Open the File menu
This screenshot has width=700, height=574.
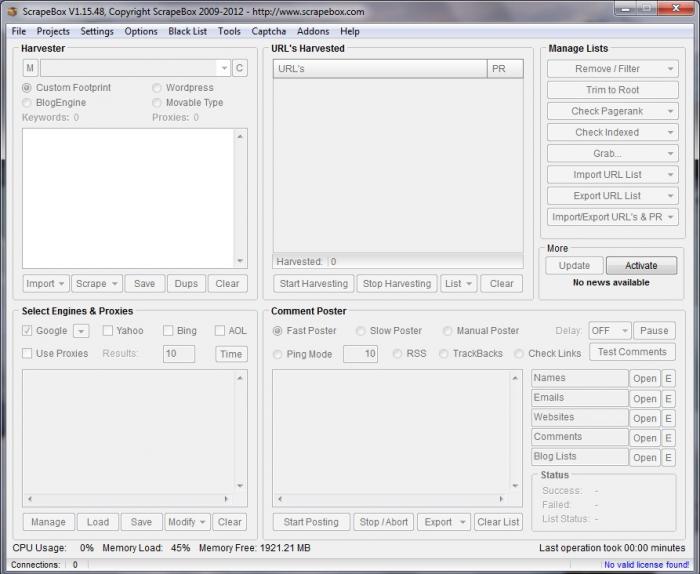pyautogui.click(x=19, y=31)
